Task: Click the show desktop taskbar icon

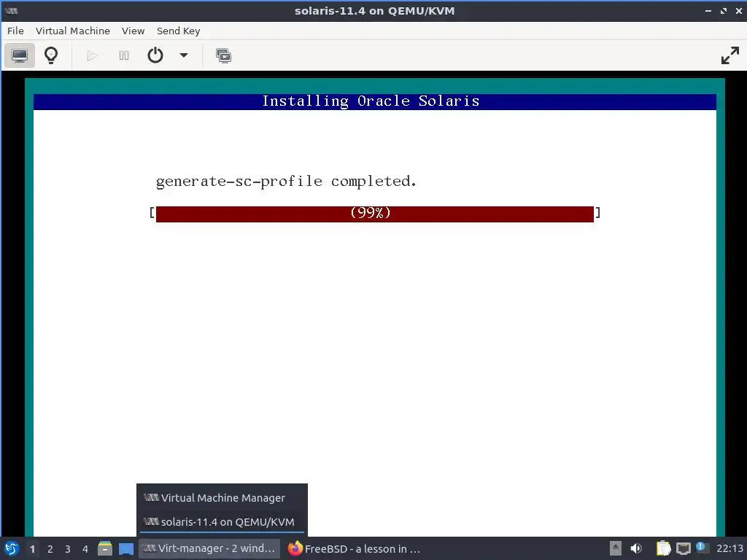Action: point(126,548)
